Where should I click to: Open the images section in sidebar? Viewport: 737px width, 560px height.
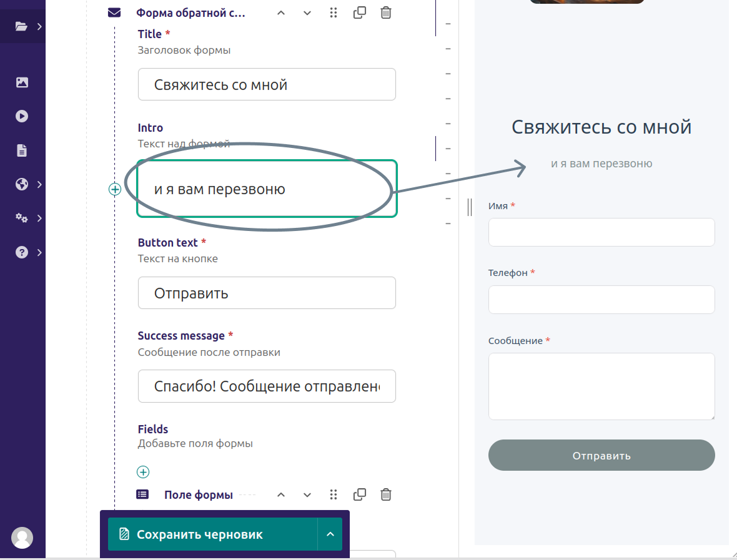click(x=22, y=82)
